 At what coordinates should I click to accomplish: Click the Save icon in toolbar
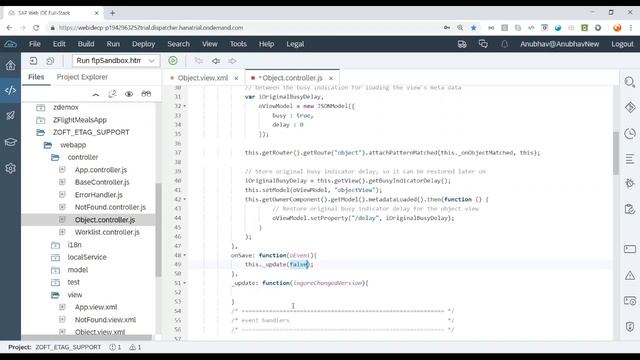pyautogui.click(x=33, y=61)
